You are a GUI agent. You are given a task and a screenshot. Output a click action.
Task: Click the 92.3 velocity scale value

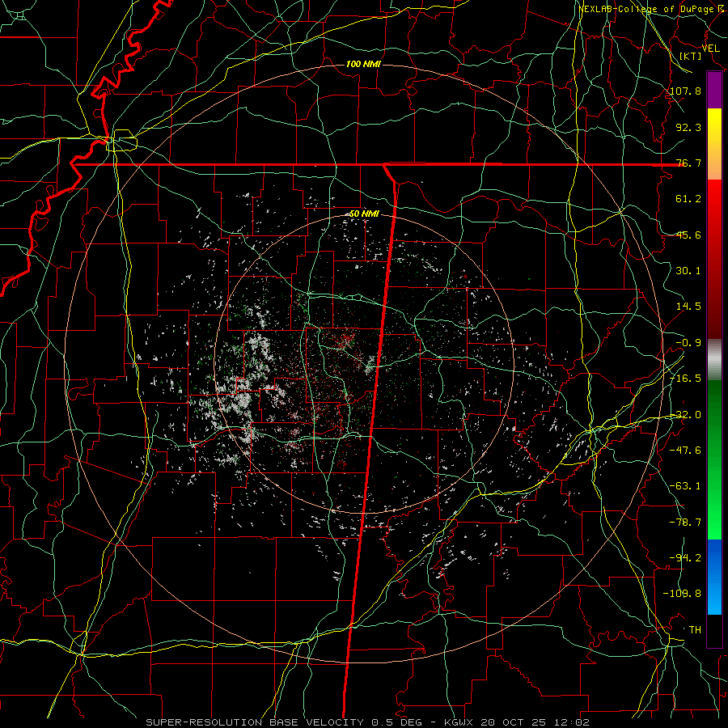pos(688,127)
